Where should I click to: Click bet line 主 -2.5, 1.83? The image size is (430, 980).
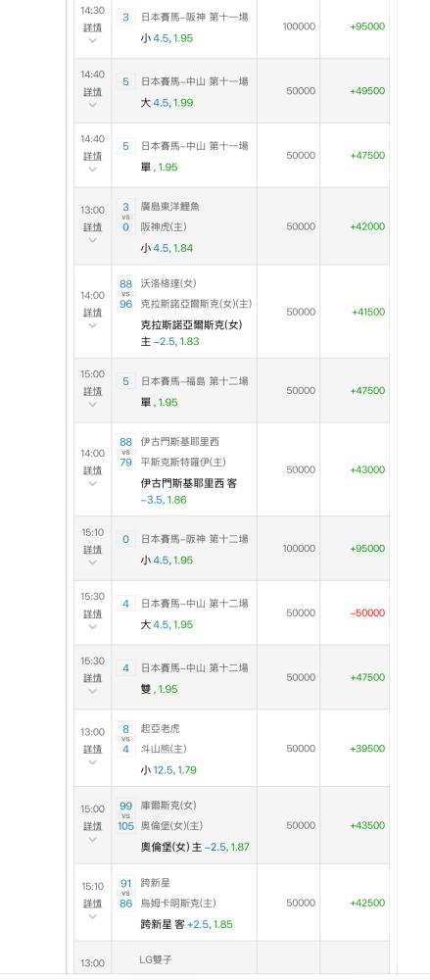pos(170,342)
